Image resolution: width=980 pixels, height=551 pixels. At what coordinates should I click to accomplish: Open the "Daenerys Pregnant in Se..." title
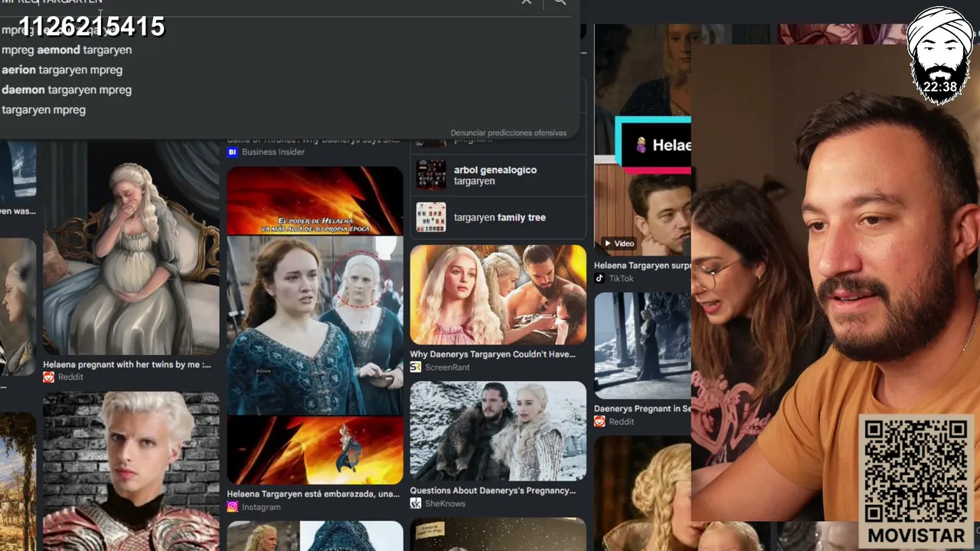(642, 409)
